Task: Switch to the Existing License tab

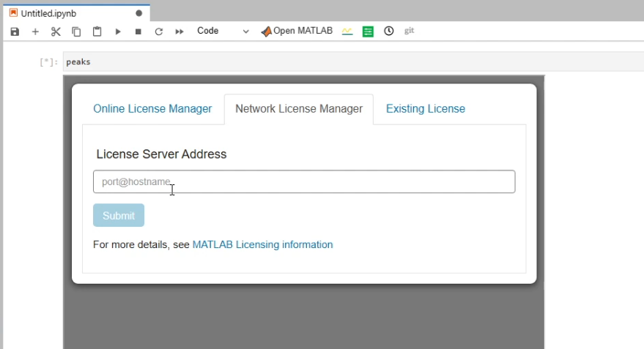Action: [x=426, y=109]
